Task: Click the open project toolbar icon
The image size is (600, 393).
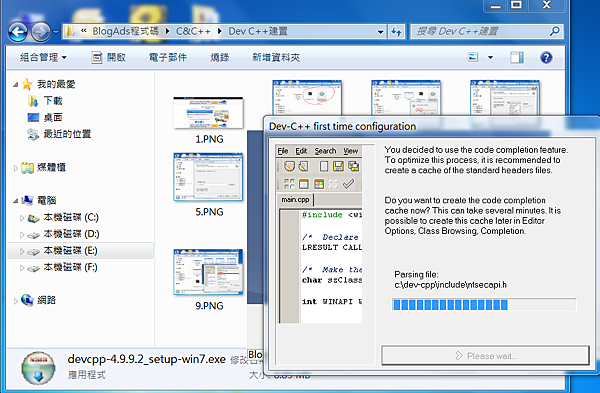Action: pos(303,166)
